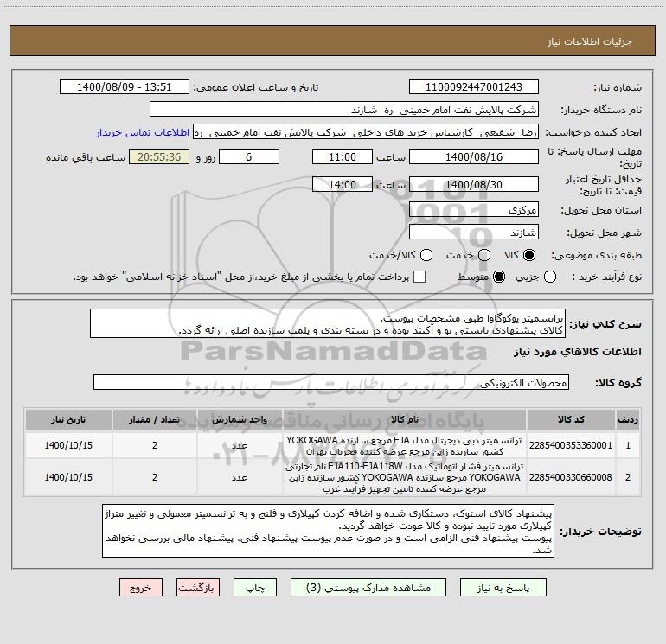Select the کالا radio button
666x644 pixels.
coord(529,255)
